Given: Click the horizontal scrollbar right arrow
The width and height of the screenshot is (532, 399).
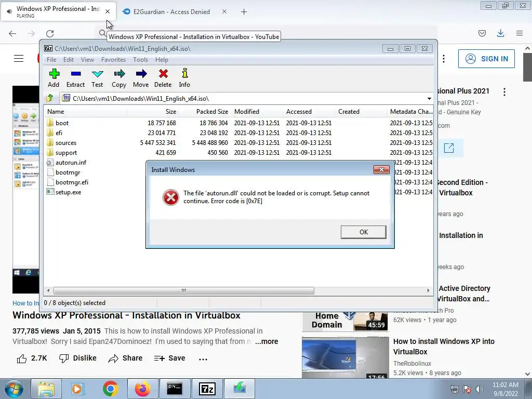Looking at the screenshot, I should (x=428, y=291).
